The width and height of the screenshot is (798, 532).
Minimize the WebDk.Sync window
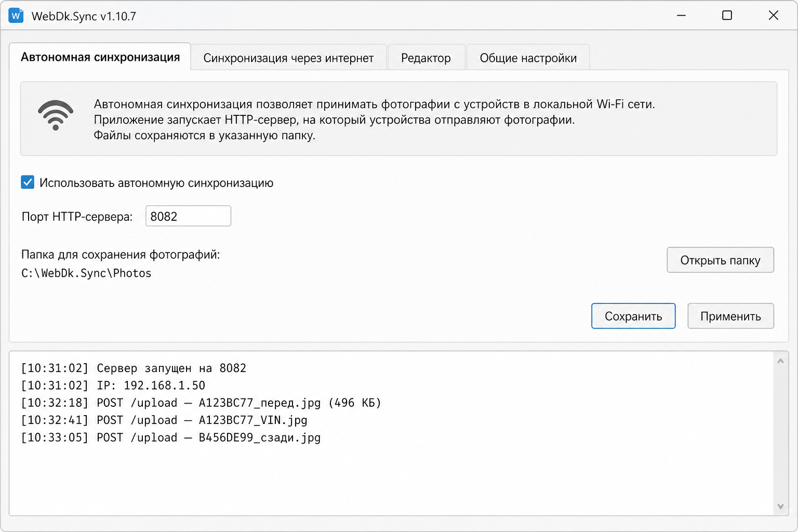[681, 16]
